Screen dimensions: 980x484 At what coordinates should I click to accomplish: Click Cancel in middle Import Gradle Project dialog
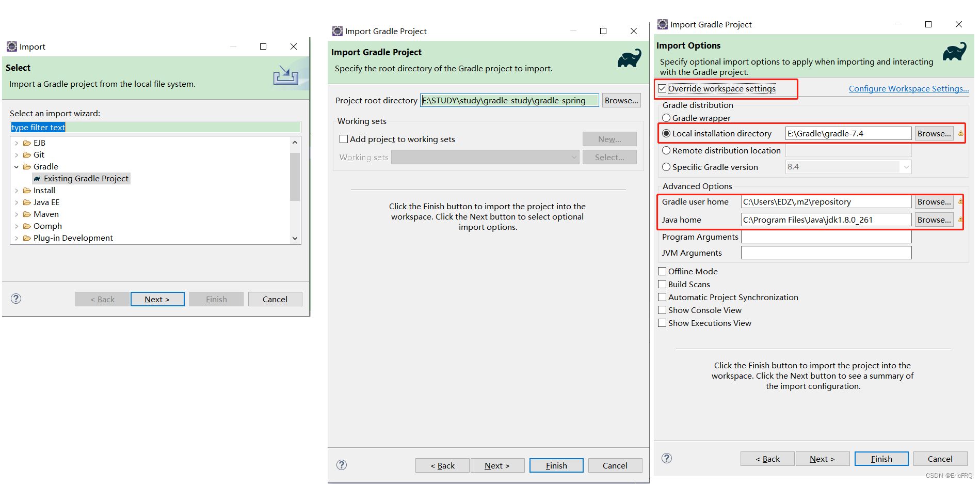click(615, 465)
